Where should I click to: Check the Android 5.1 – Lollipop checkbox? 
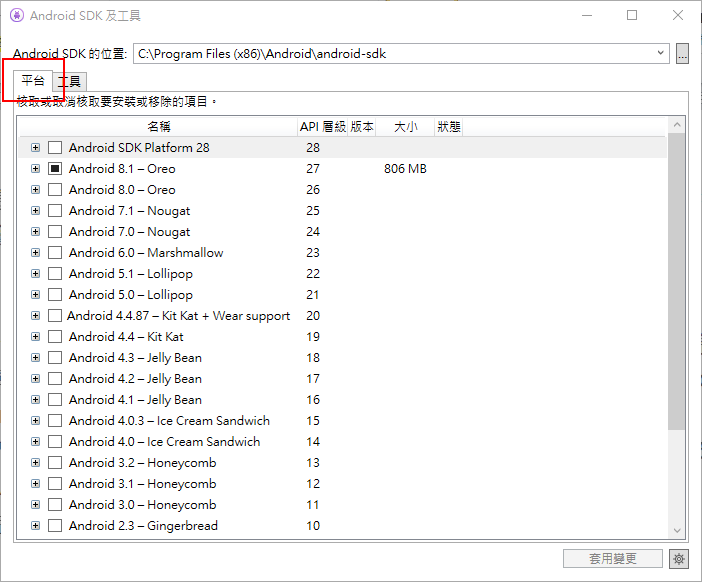coord(55,274)
